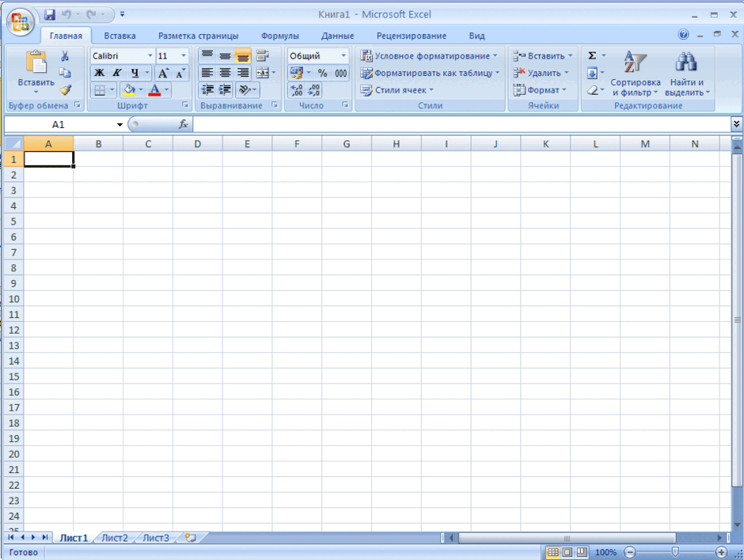Apply percent style format
The height and width of the screenshot is (560, 744).
pos(323,73)
